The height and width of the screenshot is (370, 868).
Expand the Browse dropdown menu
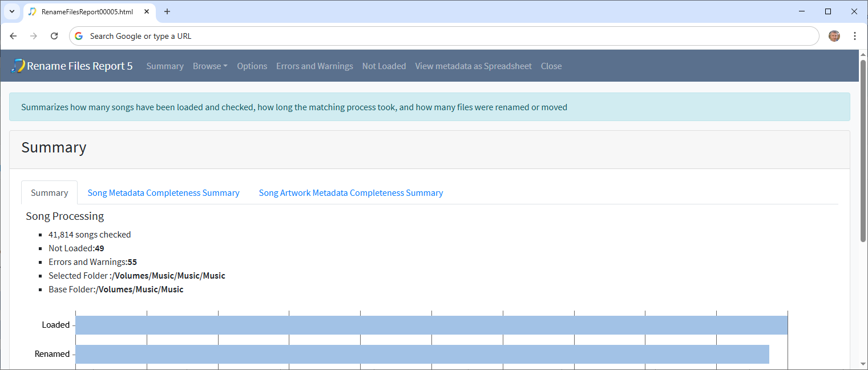[x=210, y=66]
